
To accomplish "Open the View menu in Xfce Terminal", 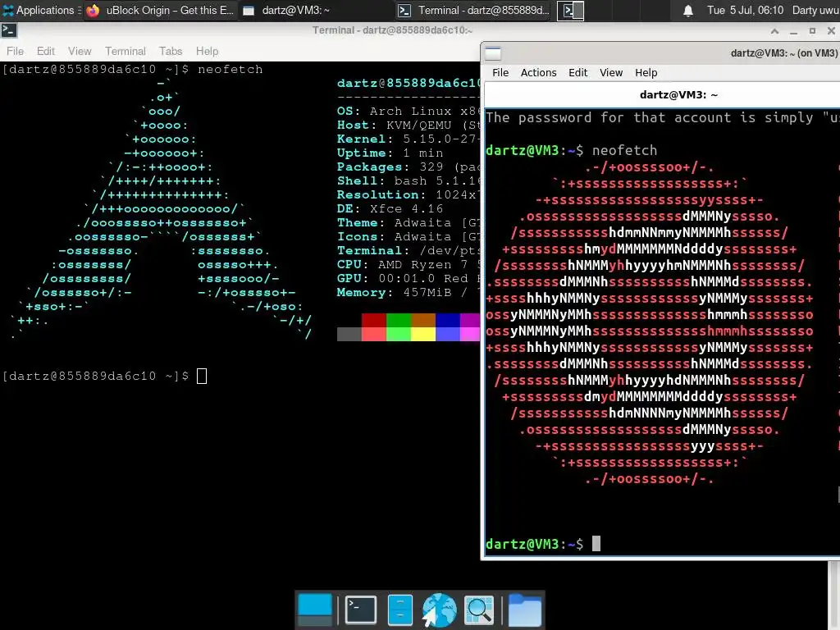I will pos(80,51).
